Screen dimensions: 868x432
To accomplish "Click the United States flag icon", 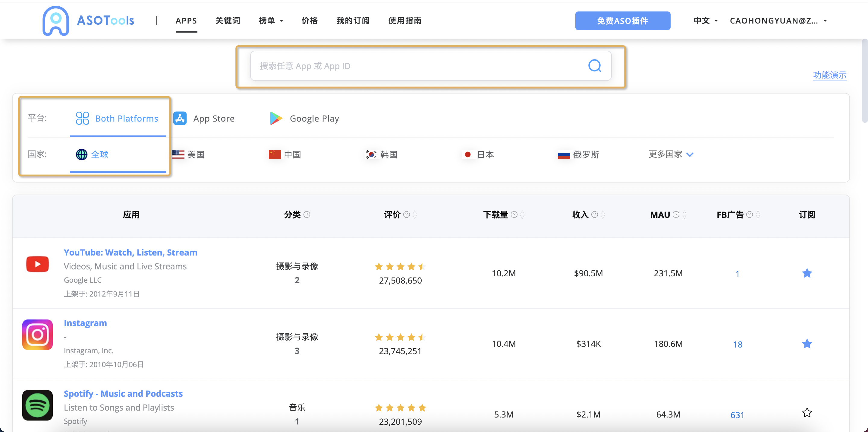I will coord(178,154).
